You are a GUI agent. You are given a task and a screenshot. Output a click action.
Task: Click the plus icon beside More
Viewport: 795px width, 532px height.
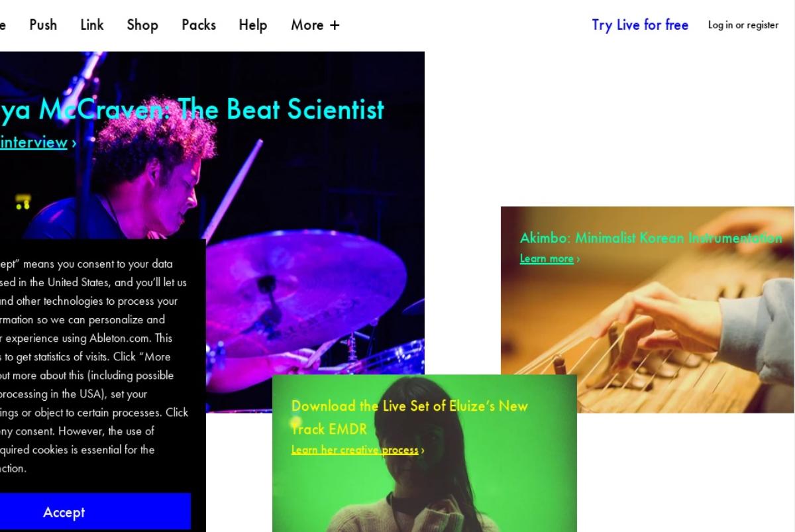coord(335,25)
